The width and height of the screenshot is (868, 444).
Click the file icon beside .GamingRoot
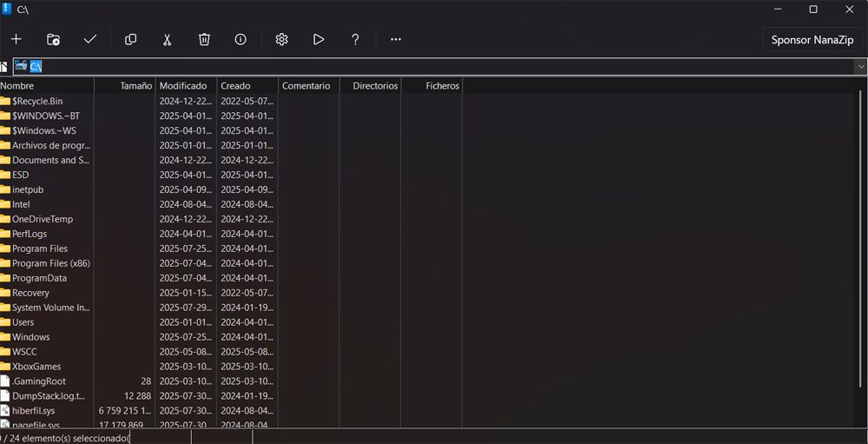point(5,381)
